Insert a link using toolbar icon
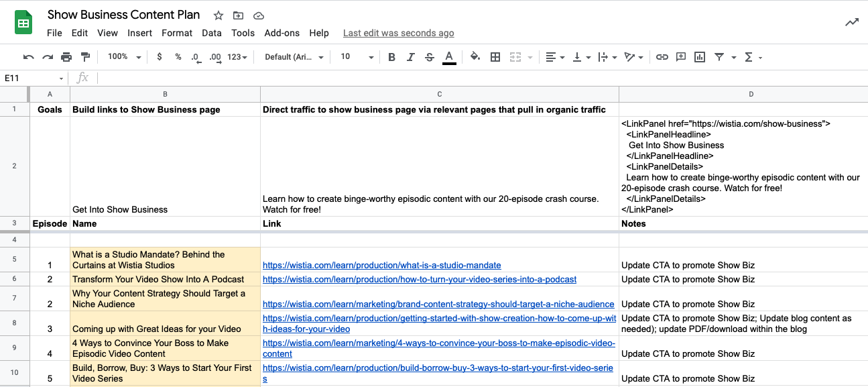 coord(662,57)
